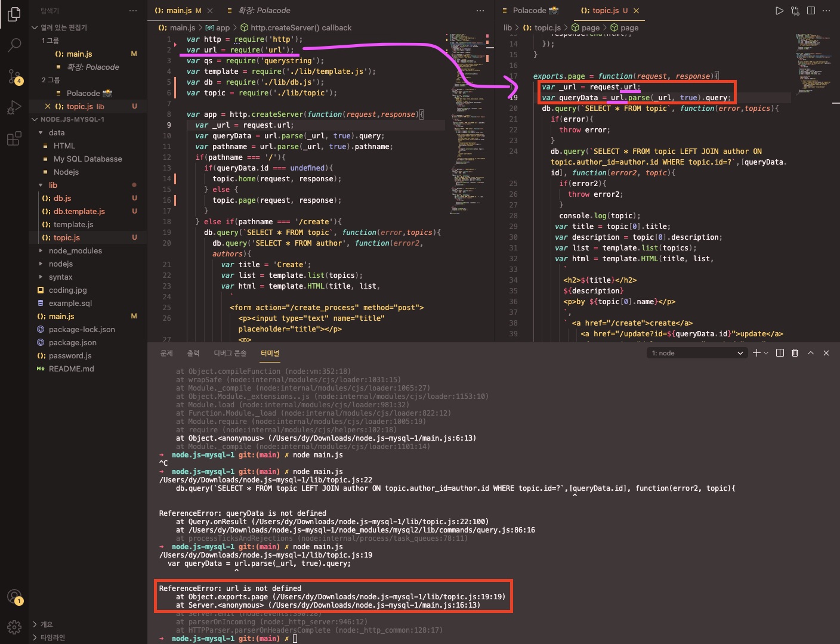Expand the Timeline section

35,637
